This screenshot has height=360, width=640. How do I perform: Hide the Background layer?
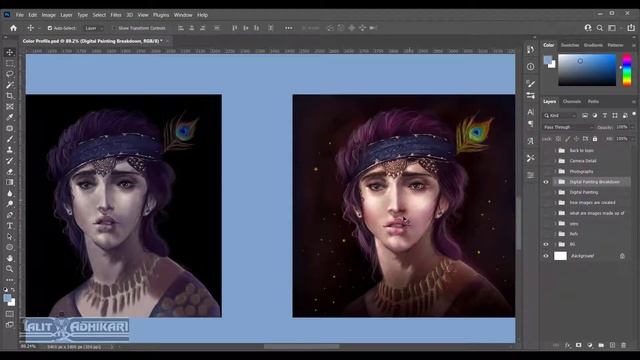coord(546,256)
